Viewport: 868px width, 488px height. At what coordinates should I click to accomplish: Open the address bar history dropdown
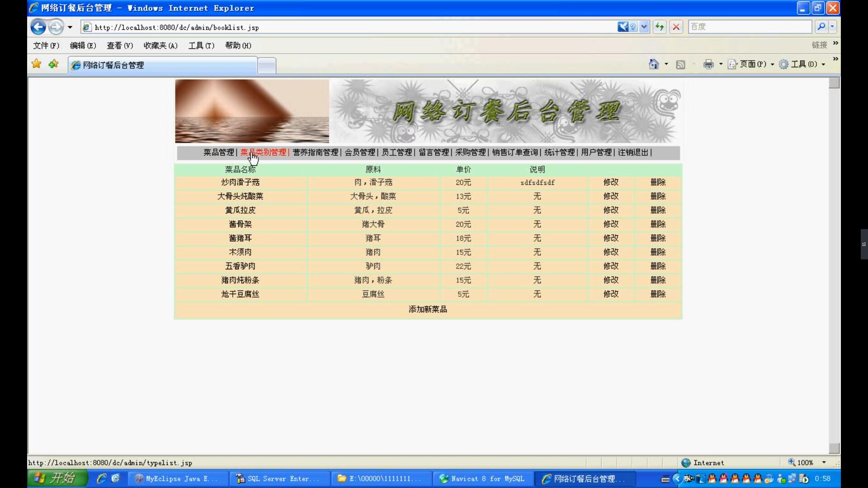pyautogui.click(x=644, y=27)
